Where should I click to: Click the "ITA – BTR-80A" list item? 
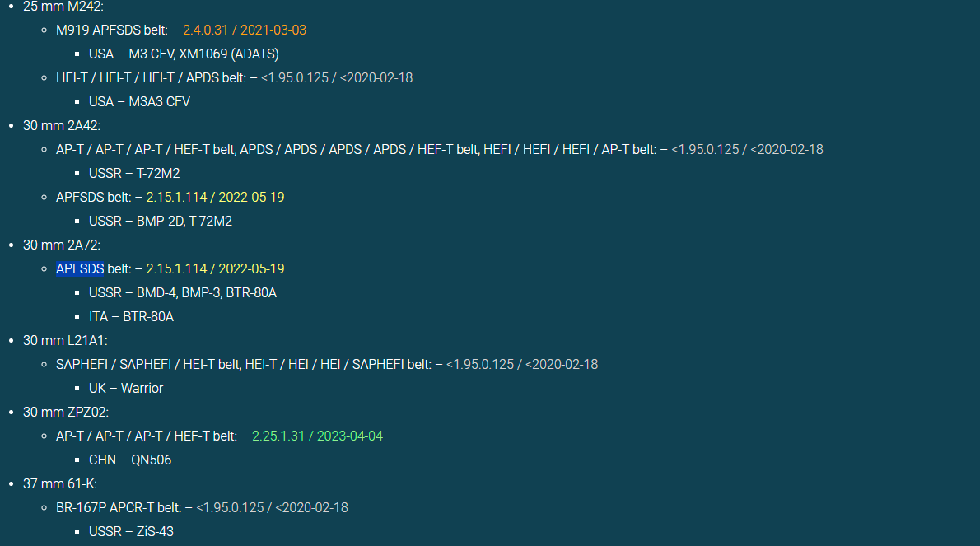coord(131,316)
